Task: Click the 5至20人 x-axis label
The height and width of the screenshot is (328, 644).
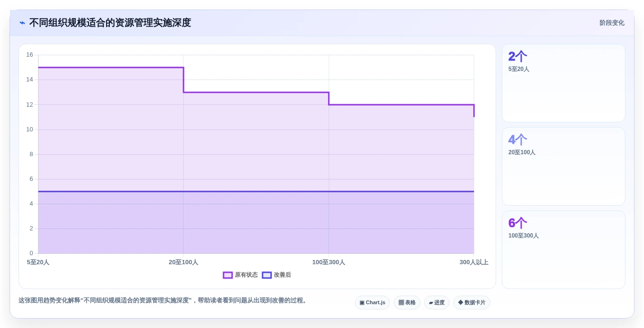Action: pos(38,262)
